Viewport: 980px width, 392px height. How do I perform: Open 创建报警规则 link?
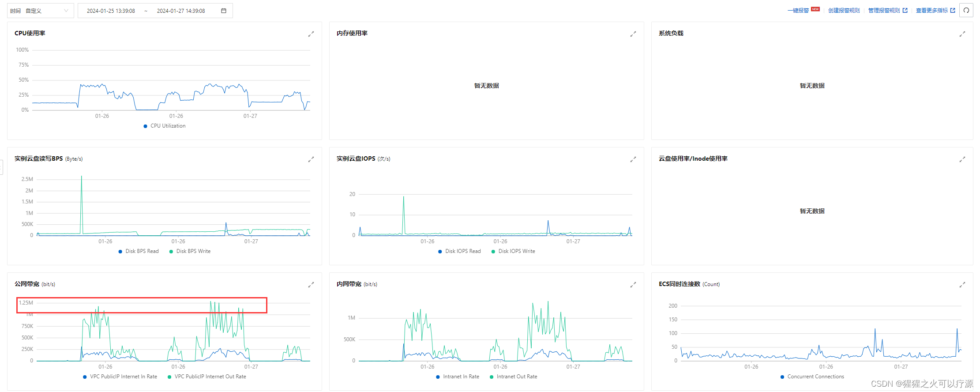tap(844, 10)
